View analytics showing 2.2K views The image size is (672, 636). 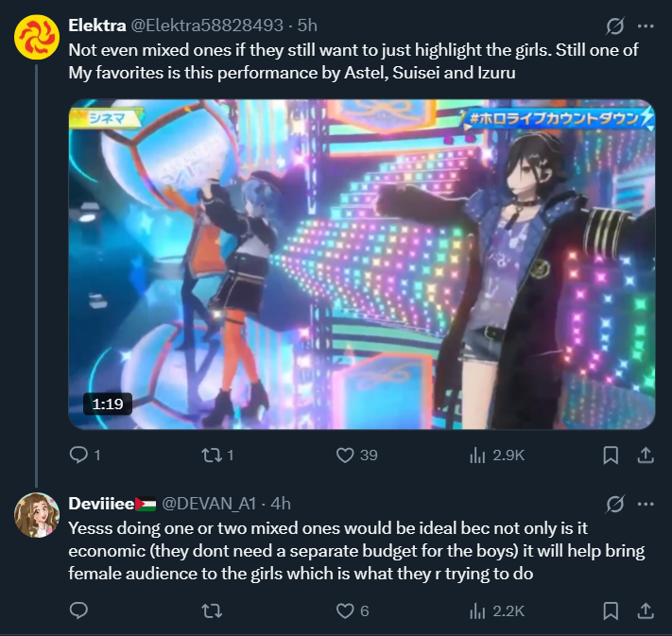(x=497, y=610)
